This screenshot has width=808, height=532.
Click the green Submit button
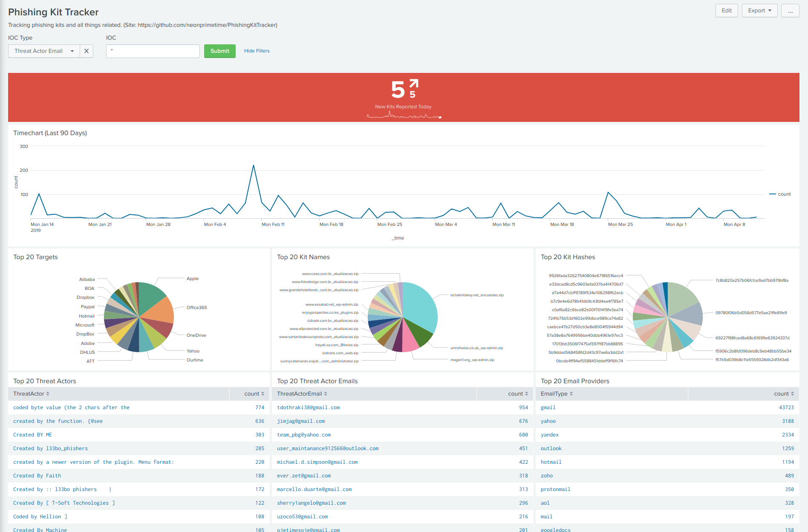click(x=220, y=51)
